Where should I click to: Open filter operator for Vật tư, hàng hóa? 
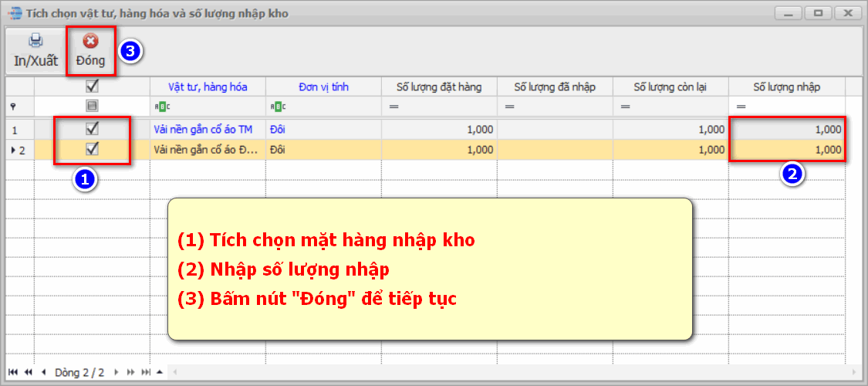(x=160, y=106)
